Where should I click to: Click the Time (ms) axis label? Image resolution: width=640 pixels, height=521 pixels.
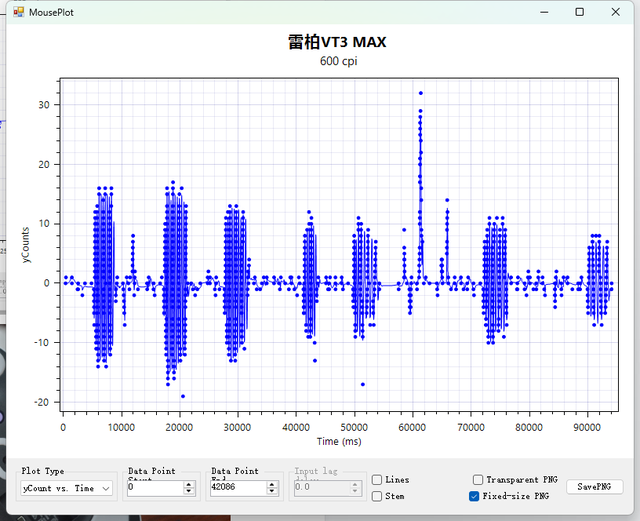[341, 441]
